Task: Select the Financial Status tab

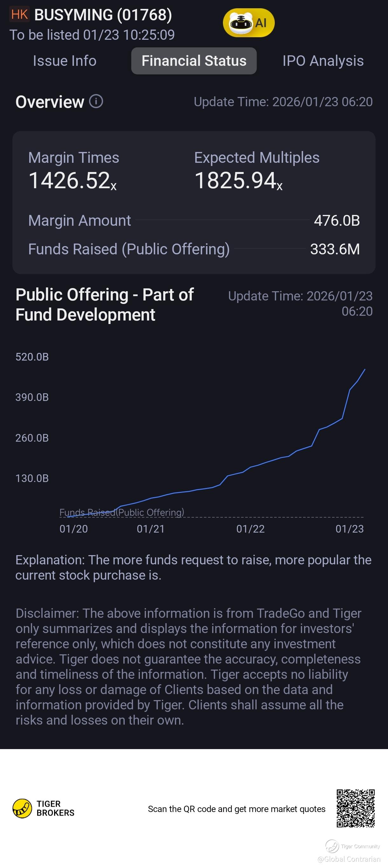Action: point(194,61)
